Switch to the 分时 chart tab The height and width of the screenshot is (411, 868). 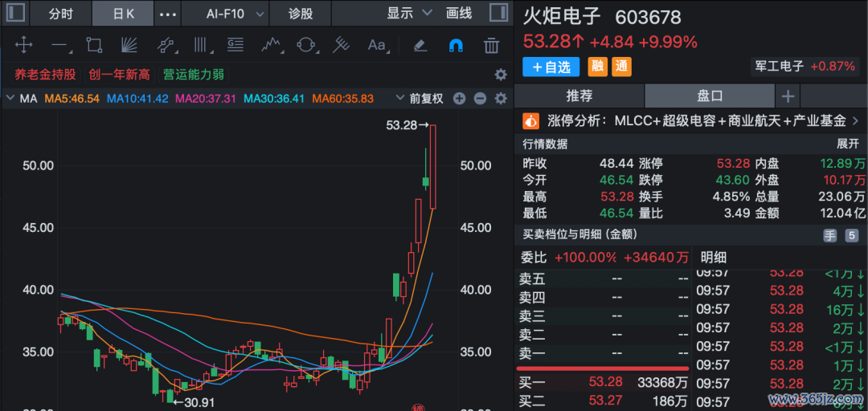[60, 14]
